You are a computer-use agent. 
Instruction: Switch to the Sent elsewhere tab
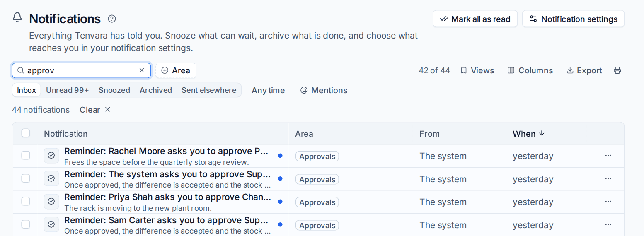pyautogui.click(x=209, y=90)
